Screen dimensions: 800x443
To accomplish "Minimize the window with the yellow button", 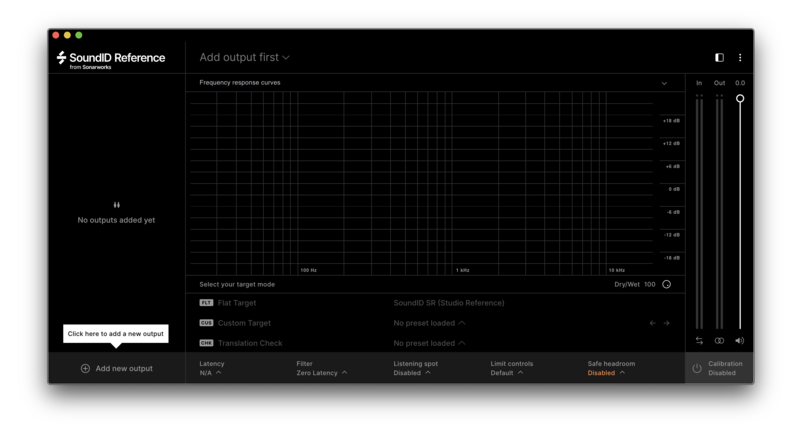I will pos(67,35).
